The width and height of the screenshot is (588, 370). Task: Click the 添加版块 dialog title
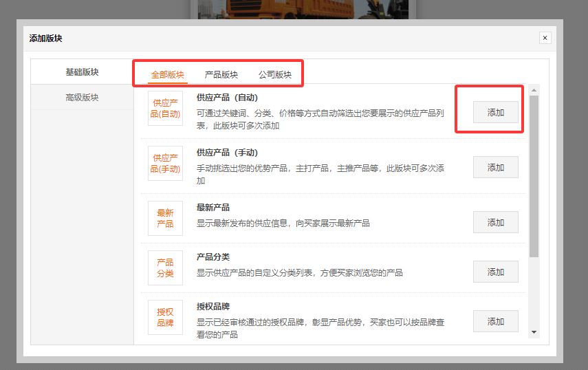[46, 39]
